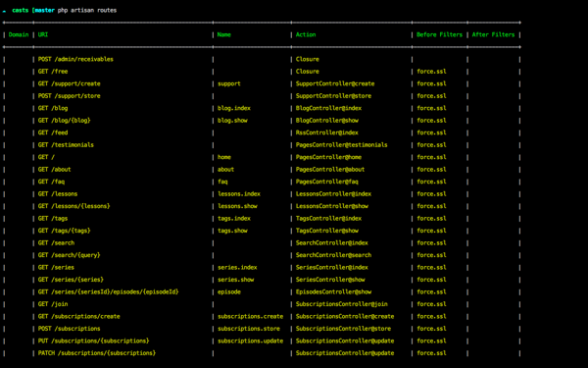Select the route name 'home'

(224, 157)
